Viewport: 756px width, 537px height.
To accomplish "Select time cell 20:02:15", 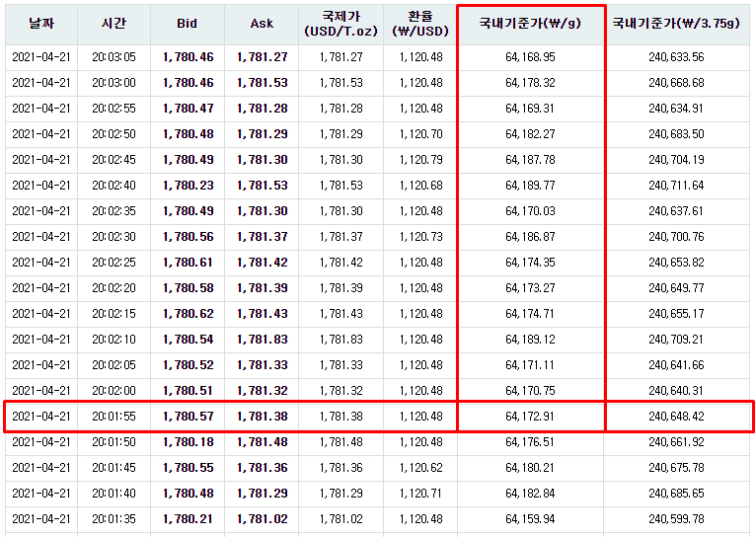I will (x=113, y=314).
